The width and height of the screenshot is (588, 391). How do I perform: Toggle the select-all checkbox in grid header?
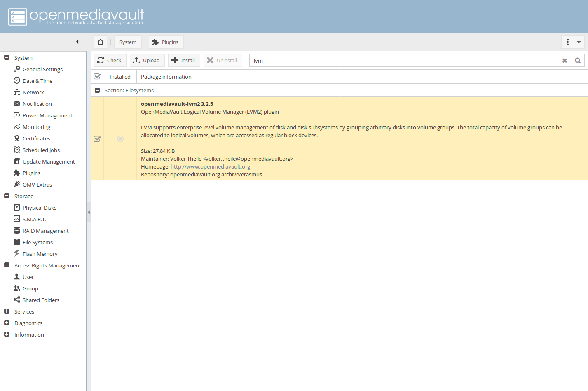[97, 76]
